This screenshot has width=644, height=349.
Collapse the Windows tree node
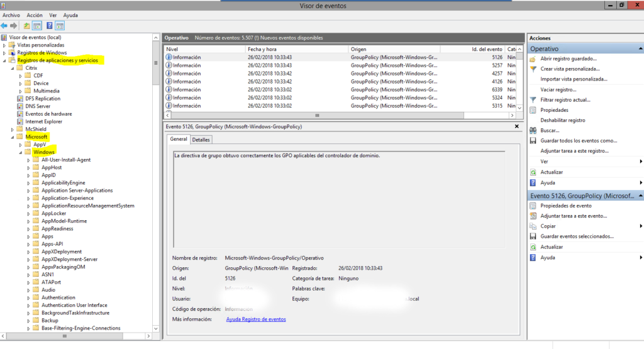21,152
